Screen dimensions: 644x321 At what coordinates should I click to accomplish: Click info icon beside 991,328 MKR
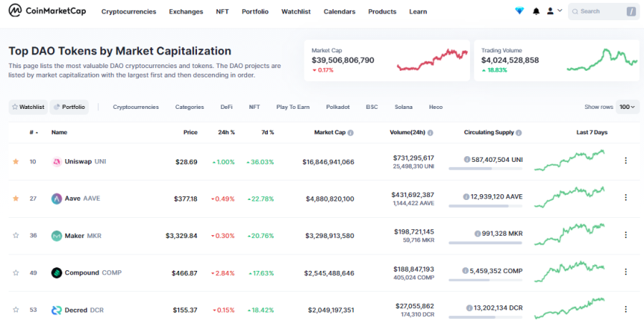click(x=477, y=234)
